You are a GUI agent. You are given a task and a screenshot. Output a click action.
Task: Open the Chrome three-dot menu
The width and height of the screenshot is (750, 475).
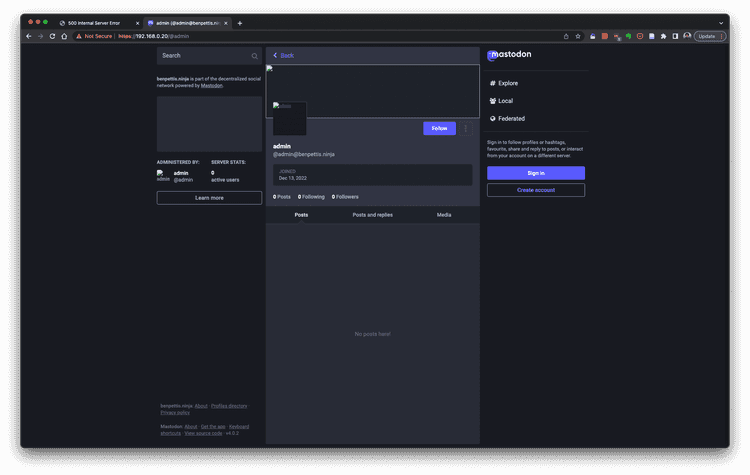(721, 36)
